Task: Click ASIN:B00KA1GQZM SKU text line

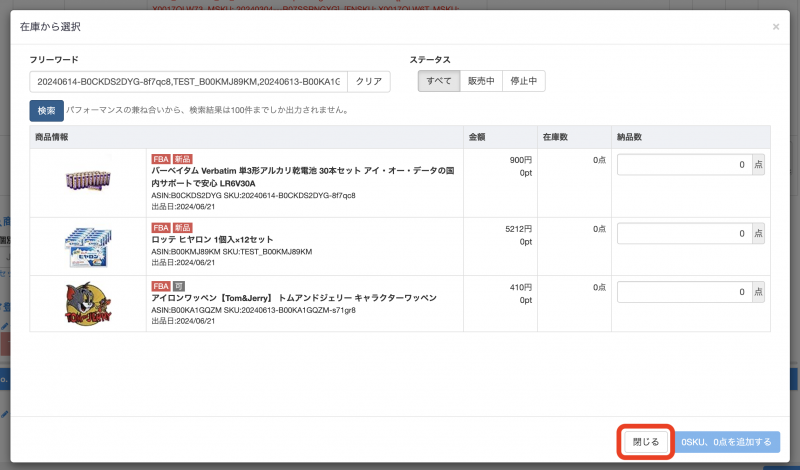Action: coord(254,310)
